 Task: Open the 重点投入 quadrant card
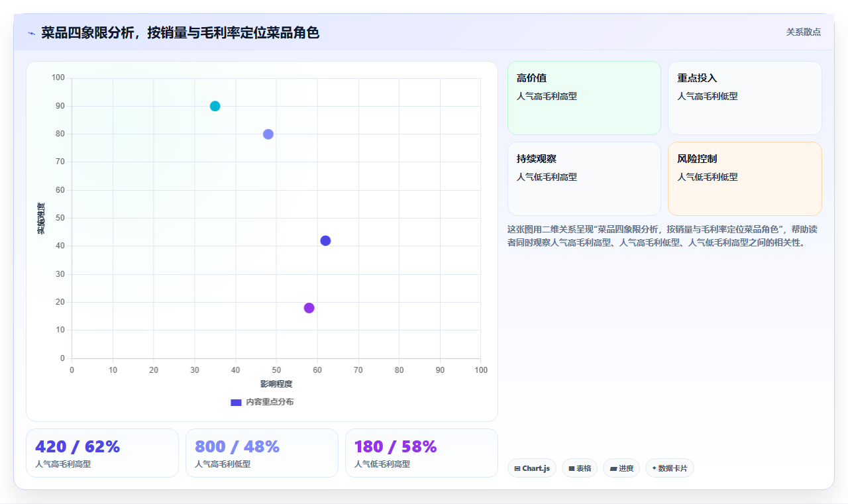click(x=745, y=98)
